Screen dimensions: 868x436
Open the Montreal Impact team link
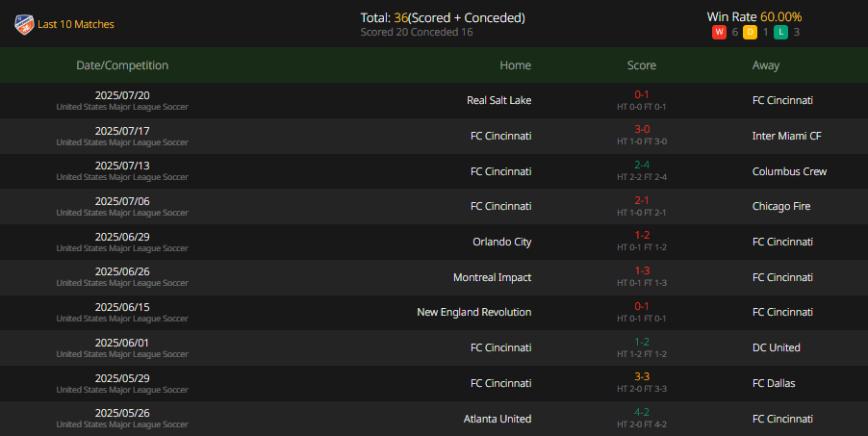[492, 277]
